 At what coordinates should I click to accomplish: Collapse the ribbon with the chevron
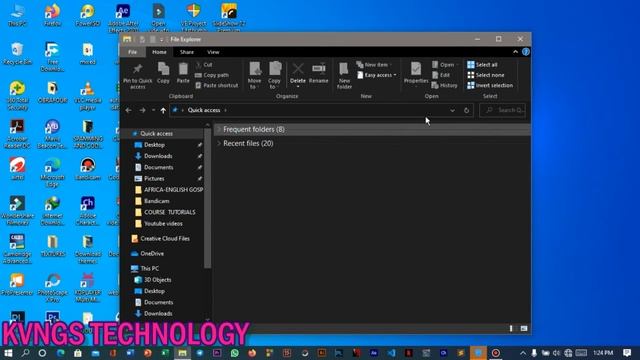coord(516,52)
